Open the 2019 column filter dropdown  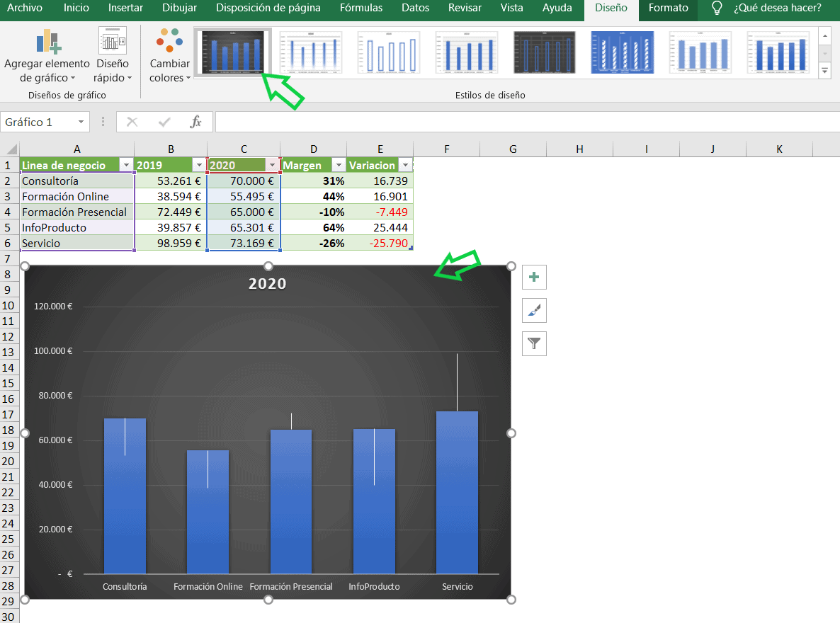tap(199, 165)
